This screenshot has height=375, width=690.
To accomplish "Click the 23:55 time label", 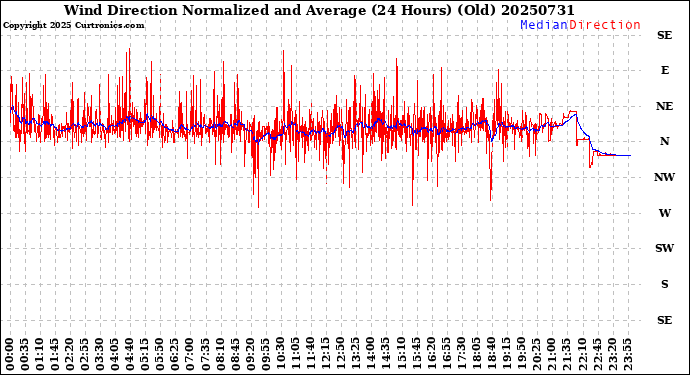I will [627, 354].
